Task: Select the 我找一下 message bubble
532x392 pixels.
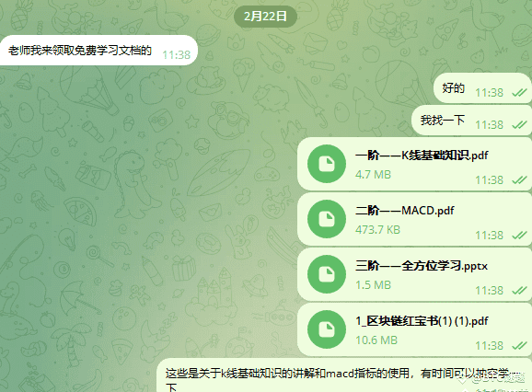Action: pyautogui.click(x=471, y=121)
